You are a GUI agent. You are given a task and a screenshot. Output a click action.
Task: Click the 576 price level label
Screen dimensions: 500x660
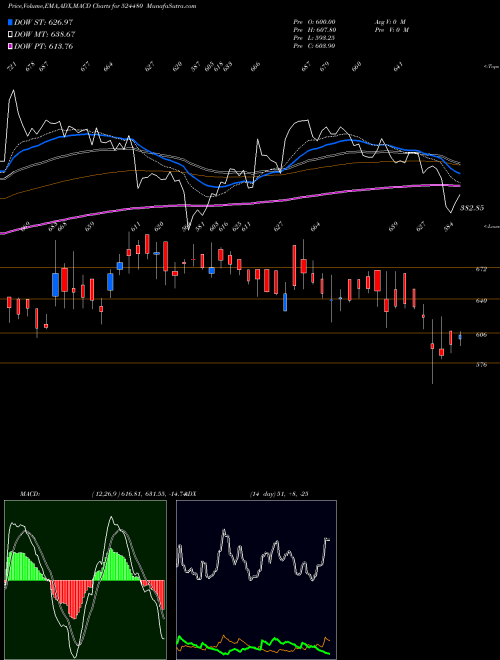tap(481, 365)
